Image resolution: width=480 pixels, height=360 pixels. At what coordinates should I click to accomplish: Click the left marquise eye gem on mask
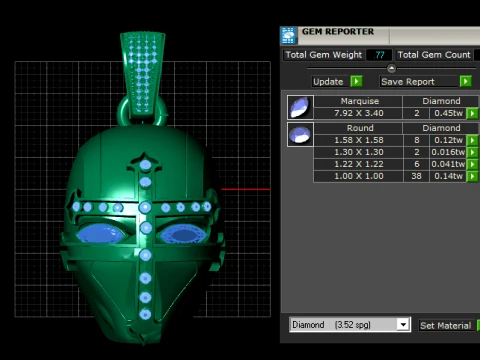click(101, 234)
